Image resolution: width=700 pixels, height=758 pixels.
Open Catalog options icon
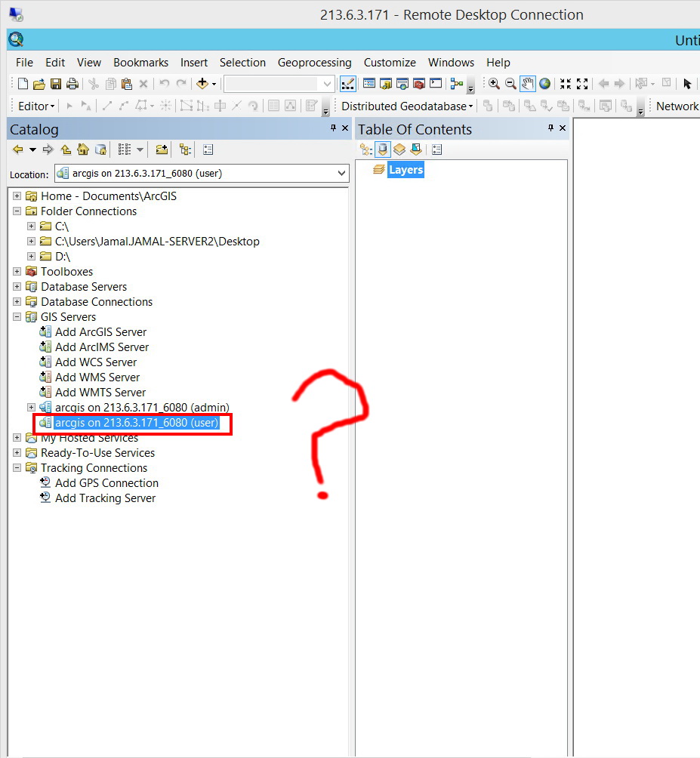click(x=208, y=149)
